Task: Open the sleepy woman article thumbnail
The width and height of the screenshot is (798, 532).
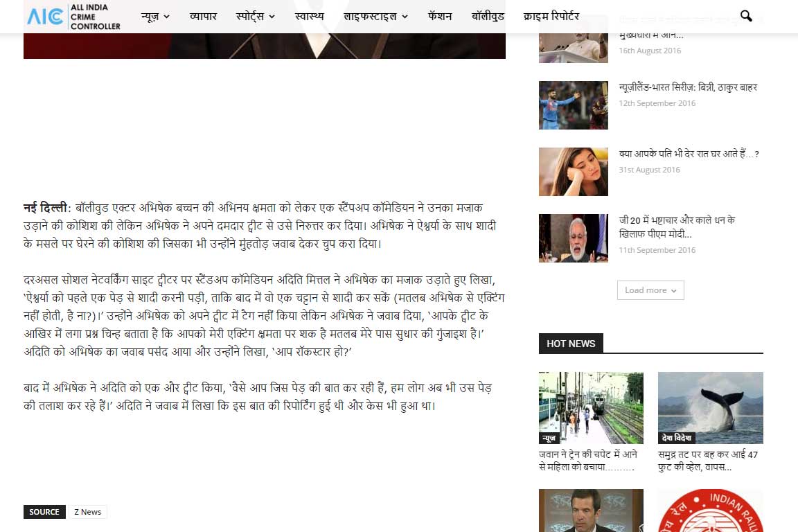Action: click(x=574, y=172)
